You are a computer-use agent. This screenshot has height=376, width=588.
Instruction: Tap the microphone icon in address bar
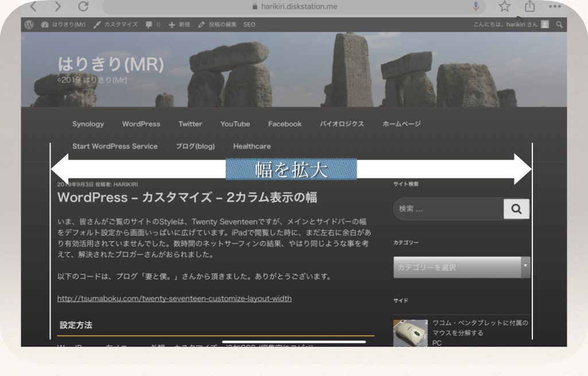click(x=475, y=6)
